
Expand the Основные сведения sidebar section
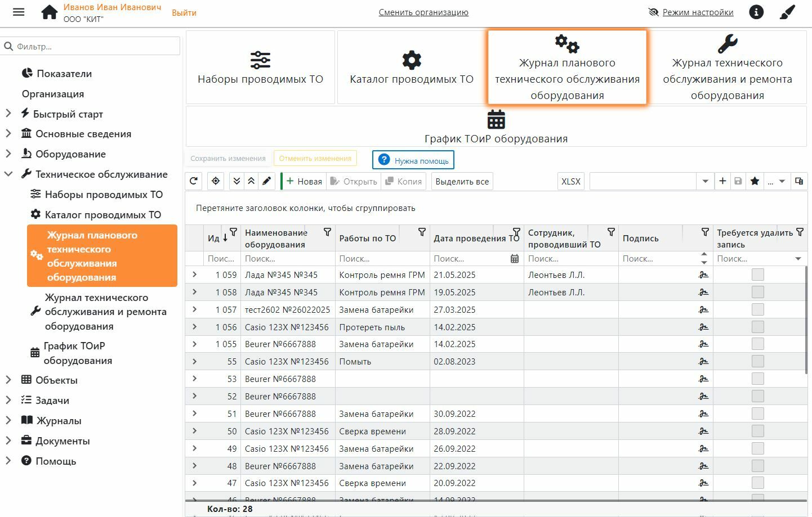point(8,133)
